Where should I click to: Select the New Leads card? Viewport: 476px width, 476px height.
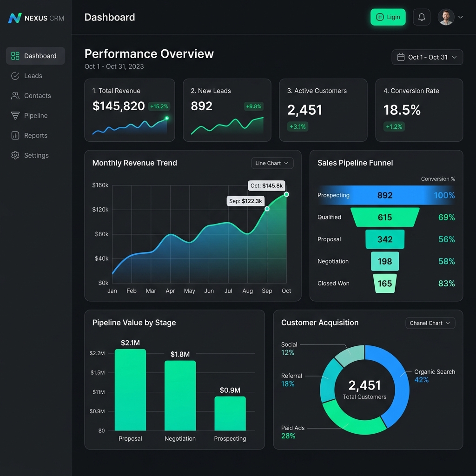[x=227, y=110]
